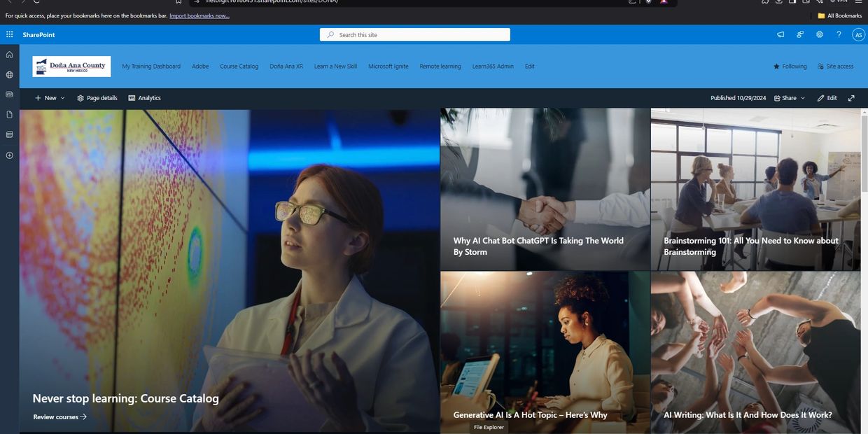Open the Settings gear in SharePoint header
This screenshot has height=434, width=868.
820,34
